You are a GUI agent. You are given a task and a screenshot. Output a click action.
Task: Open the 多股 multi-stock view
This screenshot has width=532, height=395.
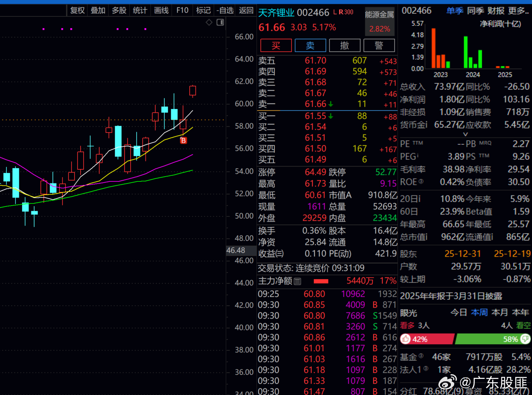(119, 10)
